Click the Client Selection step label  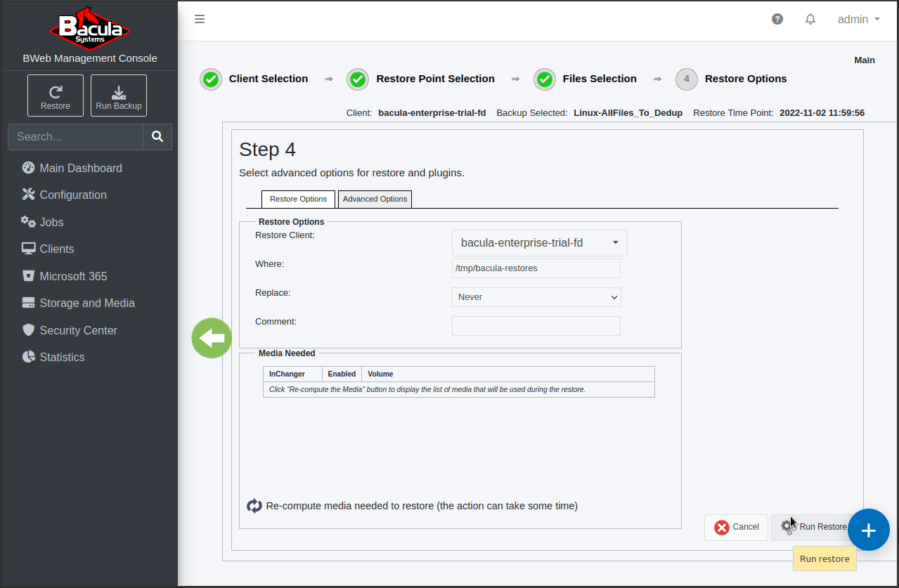pyautogui.click(x=269, y=79)
